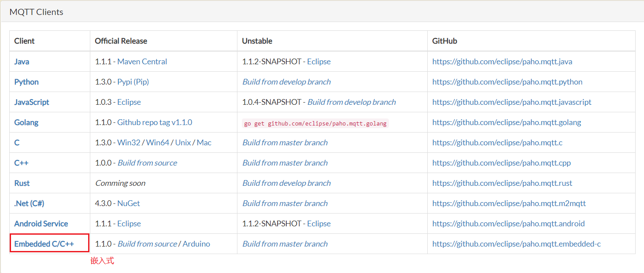Open the Unix C client release
Image resolution: width=644 pixels, height=273 pixels.
click(x=183, y=143)
